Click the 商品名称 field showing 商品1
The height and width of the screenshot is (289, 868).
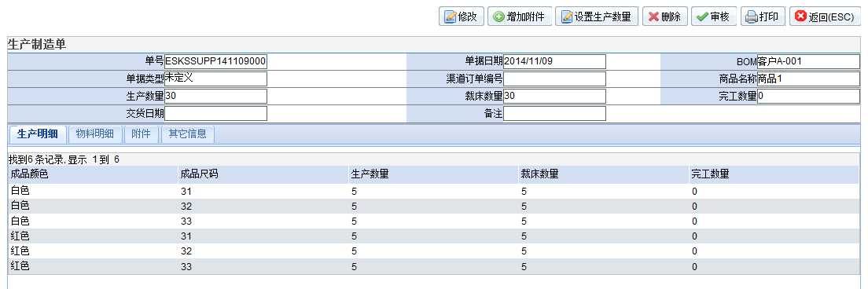coord(808,79)
